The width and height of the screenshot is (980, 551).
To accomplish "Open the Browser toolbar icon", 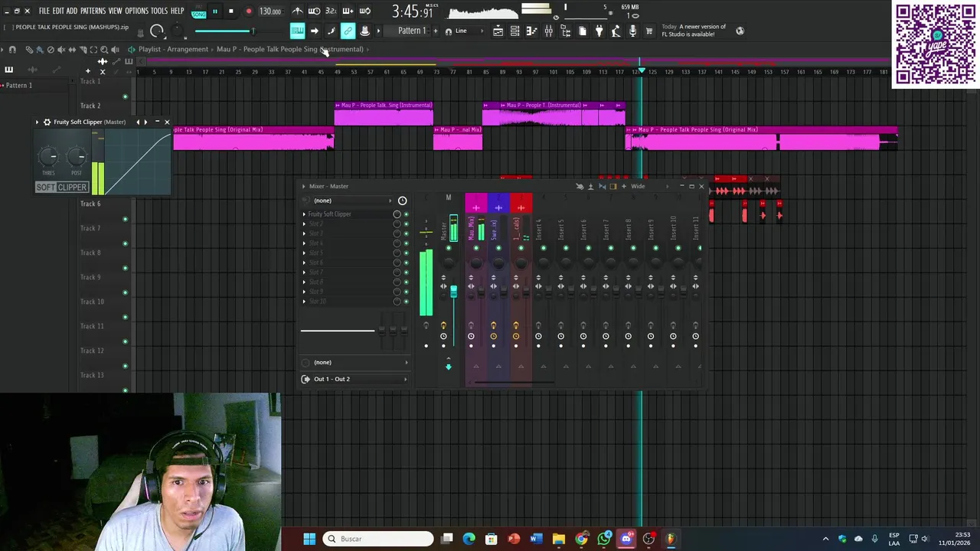I will (565, 31).
